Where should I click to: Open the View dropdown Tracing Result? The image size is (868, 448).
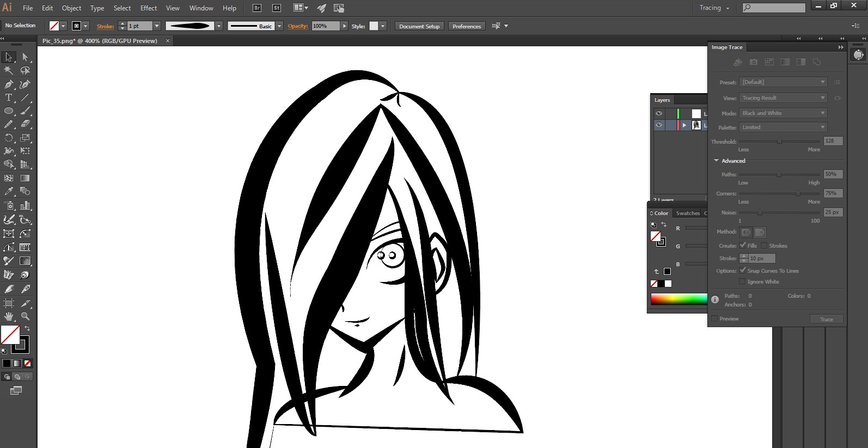pos(784,98)
